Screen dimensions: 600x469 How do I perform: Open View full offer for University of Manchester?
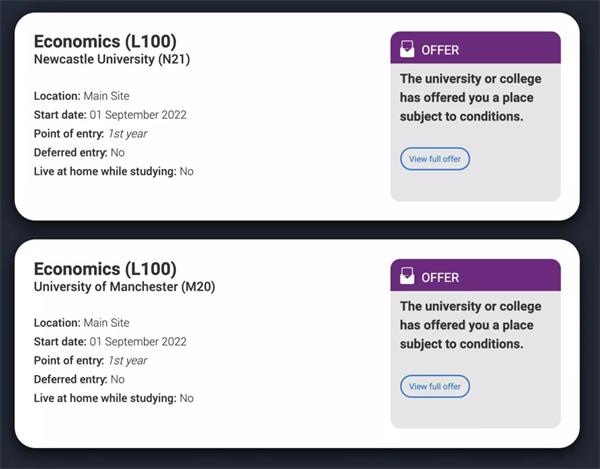pos(435,386)
